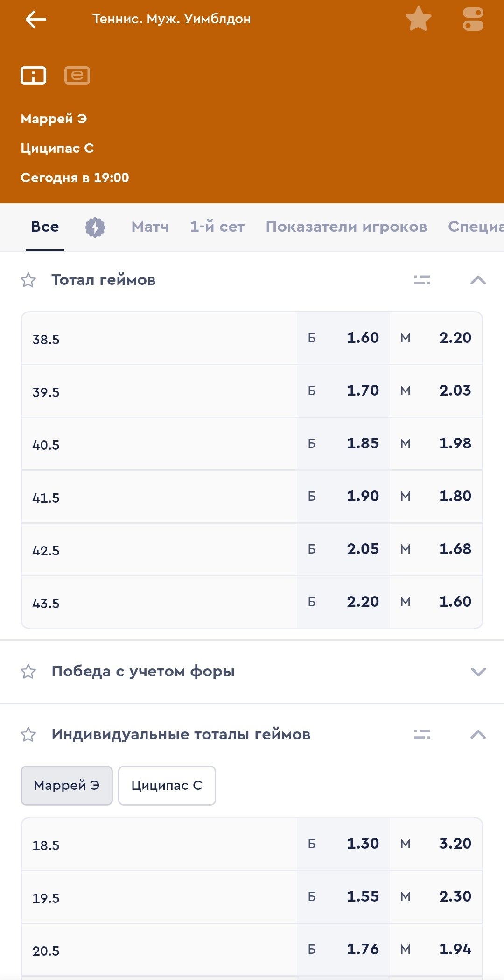Screen dimensions: 504x980
Task: Open the match info icon
Action: tap(33, 75)
